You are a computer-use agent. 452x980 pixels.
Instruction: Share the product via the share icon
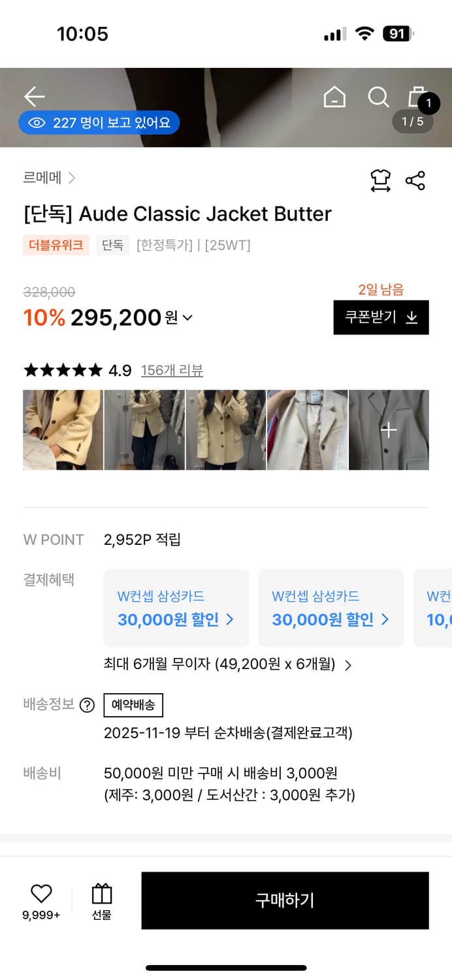point(416,181)
